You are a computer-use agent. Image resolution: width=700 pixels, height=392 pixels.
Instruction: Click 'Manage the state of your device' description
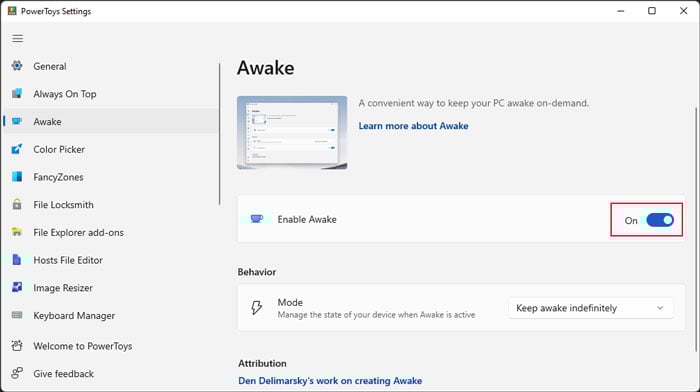pos(376,315)
